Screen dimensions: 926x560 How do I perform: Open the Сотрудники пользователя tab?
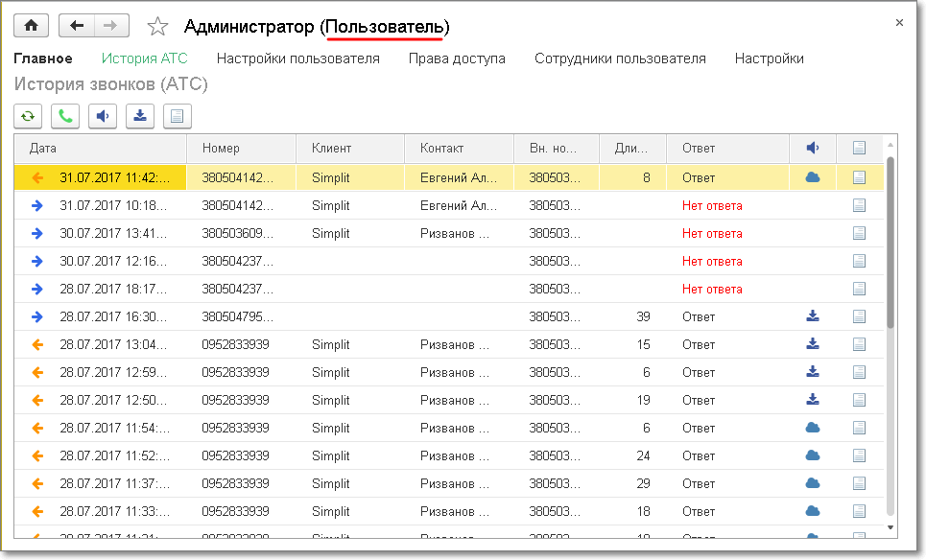(x=620, y=58)
